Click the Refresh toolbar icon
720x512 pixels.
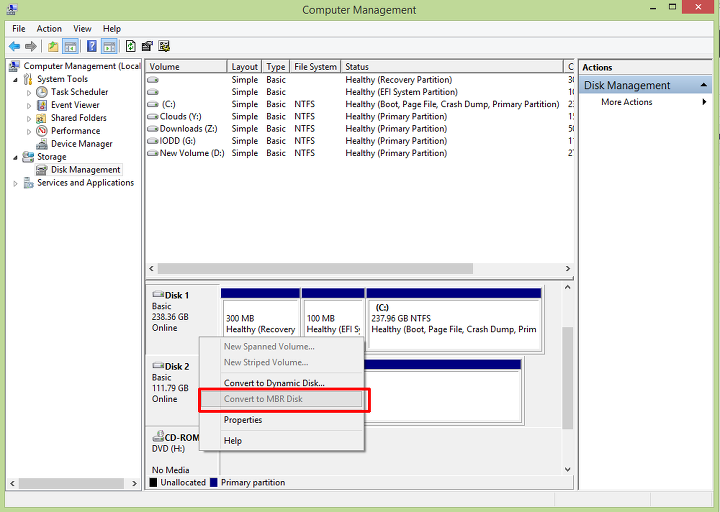(x=131, y=46)
